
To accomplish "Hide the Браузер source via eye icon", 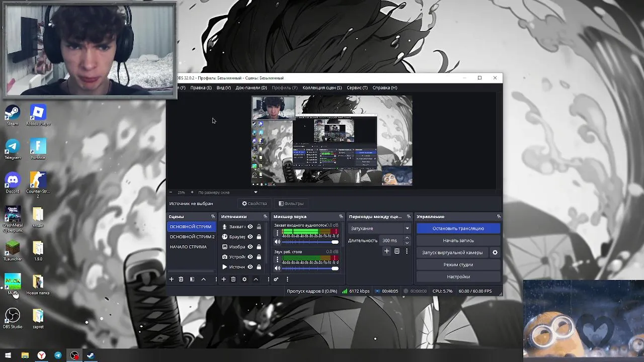I will [250, 237].
